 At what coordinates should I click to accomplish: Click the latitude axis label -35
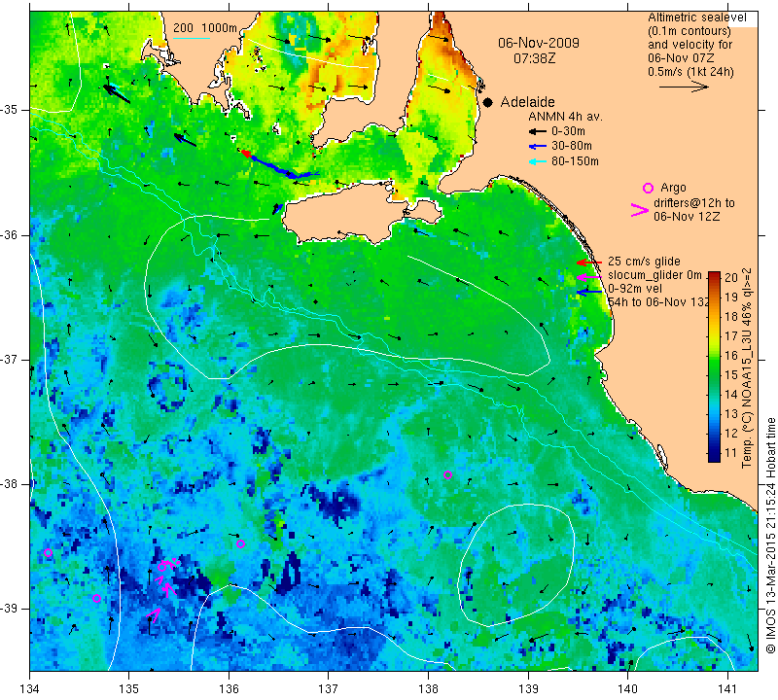point(10,110)
